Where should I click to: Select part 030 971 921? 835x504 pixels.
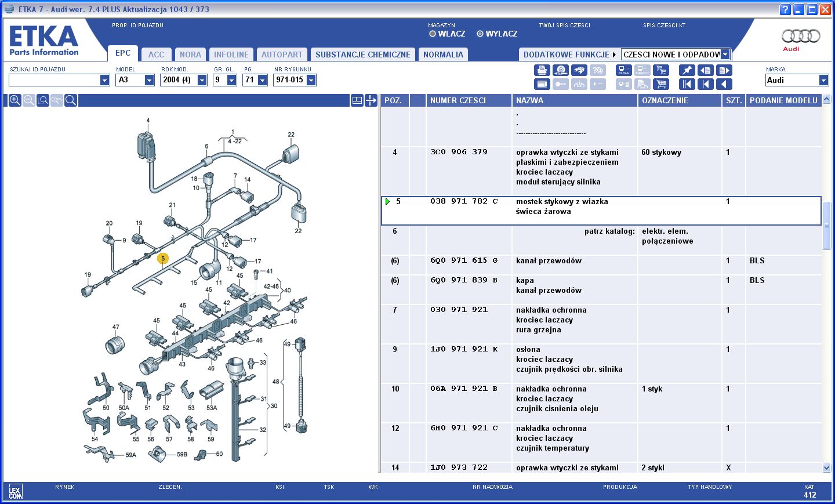(x=459, y=310)
